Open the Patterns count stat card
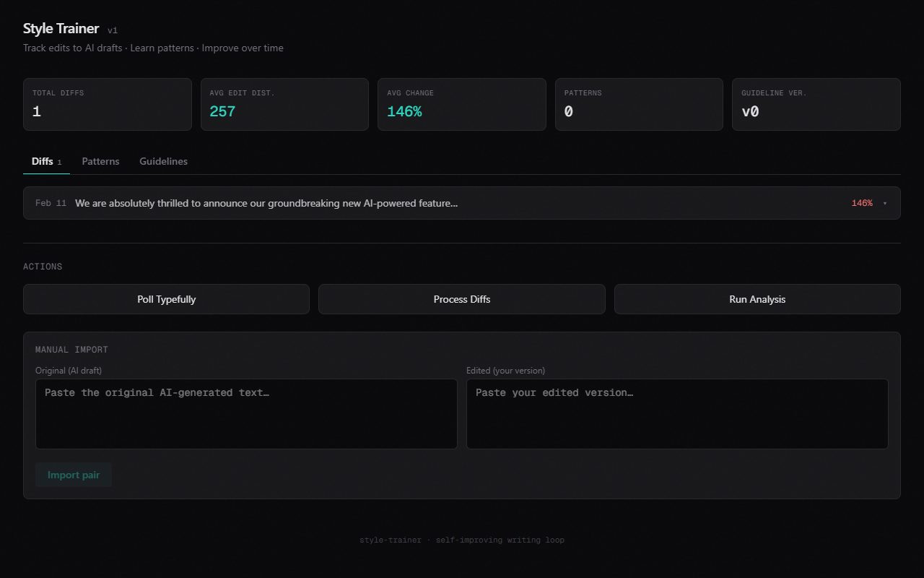 [639, 104]
